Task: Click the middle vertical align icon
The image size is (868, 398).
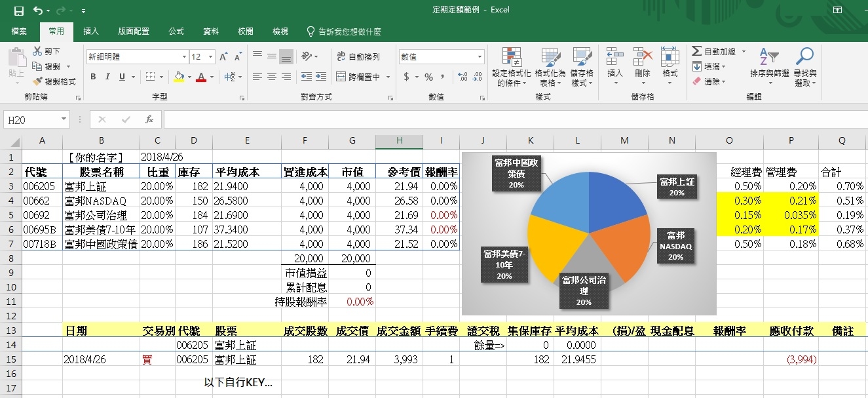Action: tap(272, 57)
